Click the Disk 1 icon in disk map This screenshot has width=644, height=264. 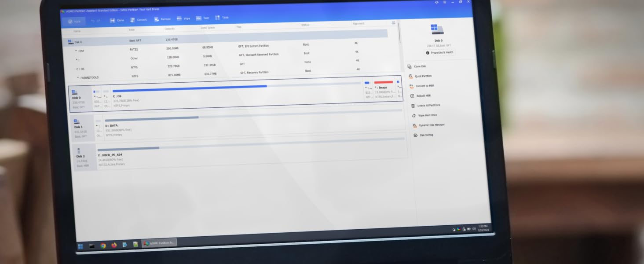(x=77, y=121)
